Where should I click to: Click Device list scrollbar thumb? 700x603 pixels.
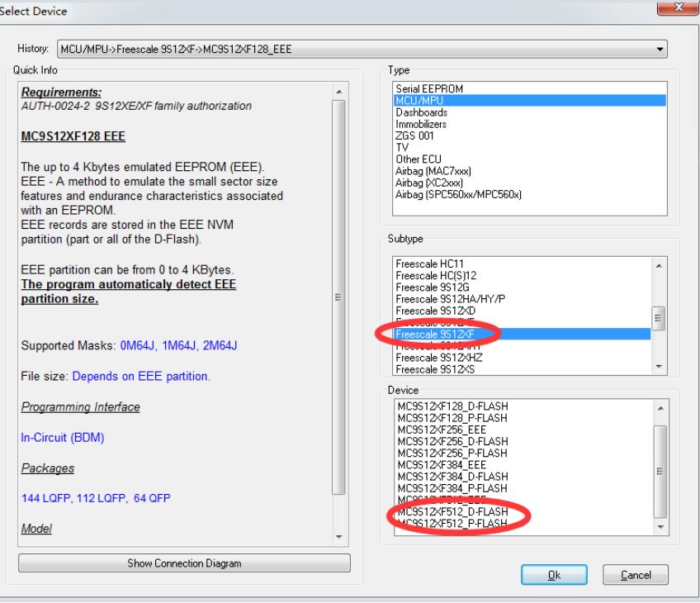[x=660, y=472]
